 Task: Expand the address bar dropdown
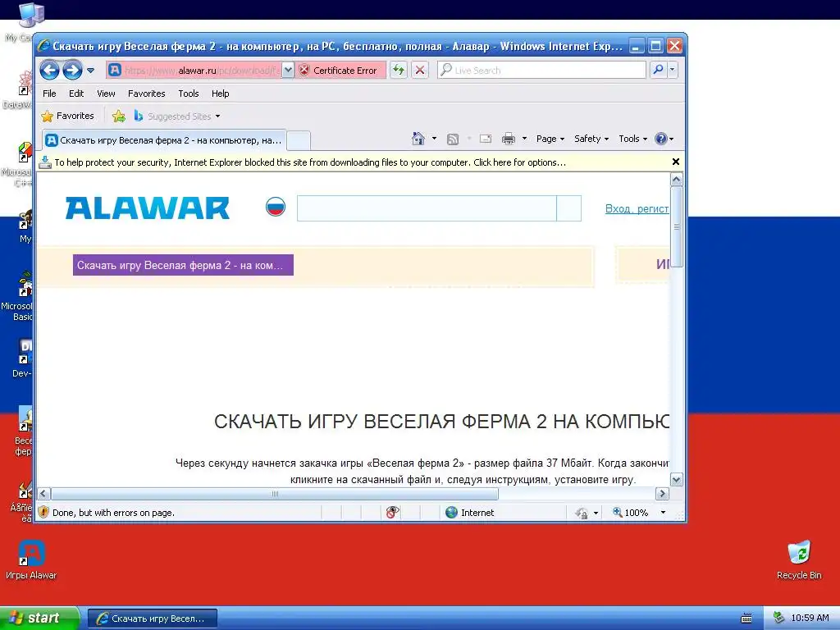coord(288,71)
